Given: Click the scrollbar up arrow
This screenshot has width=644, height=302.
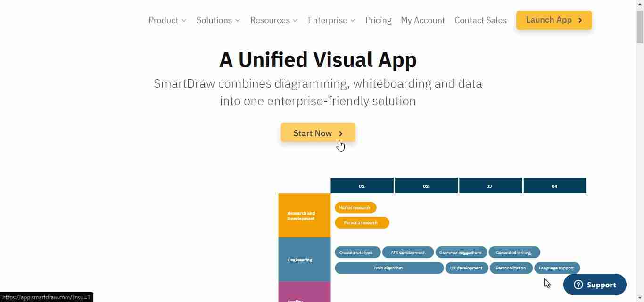Looking at the screenshot, I should [640, 4].
